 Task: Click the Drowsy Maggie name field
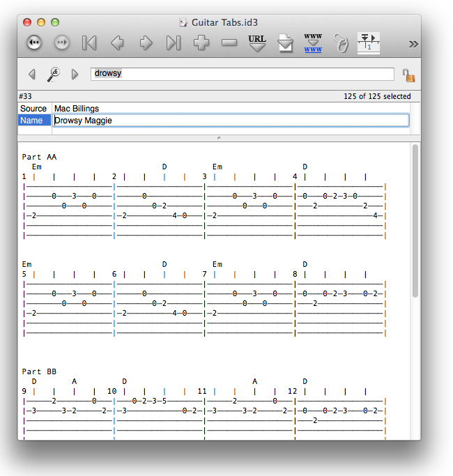click(x=231, y=120)
